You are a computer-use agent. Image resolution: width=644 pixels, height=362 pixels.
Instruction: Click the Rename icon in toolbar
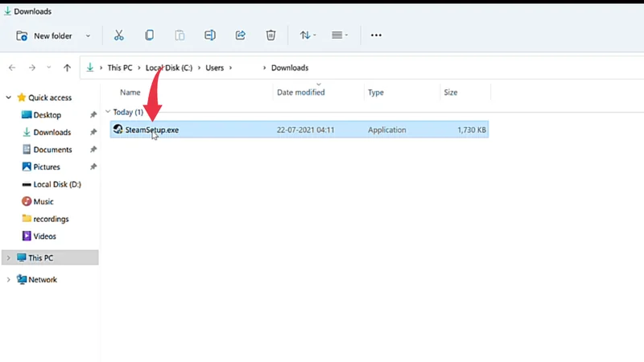pyautogui.click(x=210, y=35)
